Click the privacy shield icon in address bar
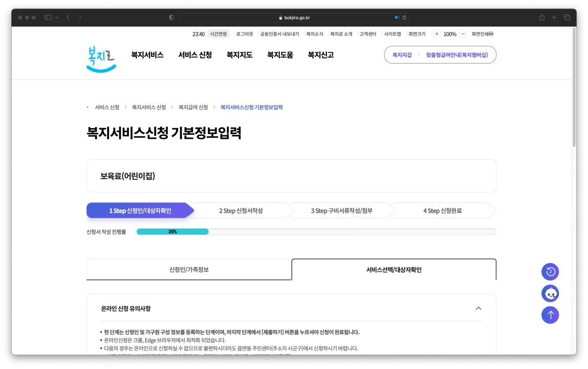This screenshot has height=369, width=588. point(171,17)
